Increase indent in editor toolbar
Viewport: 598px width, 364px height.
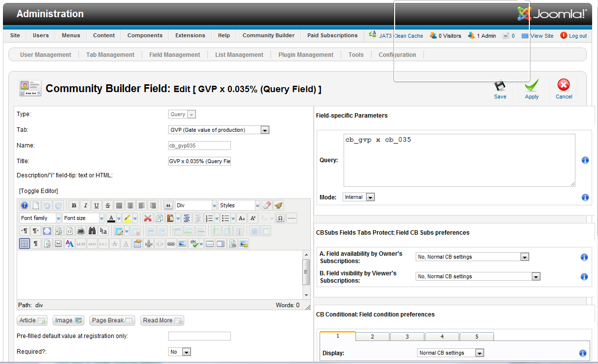pyautogui.click(x=187, y=218)
